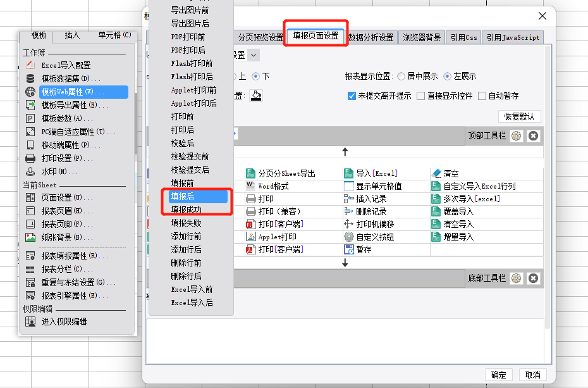Image resolution: width=588 pixels, height=388 pixels.
Task: Enable 自动暂存 checkbox
Action: point(482,96)
